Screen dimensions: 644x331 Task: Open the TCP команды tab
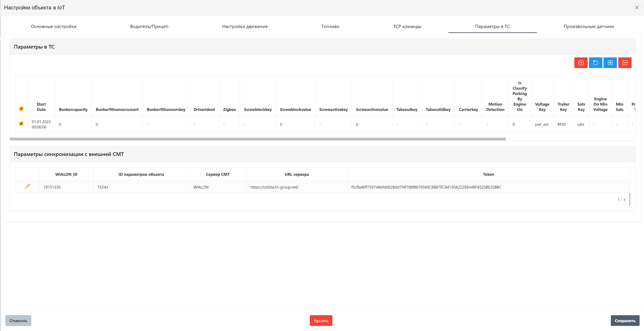pos(407,26)
